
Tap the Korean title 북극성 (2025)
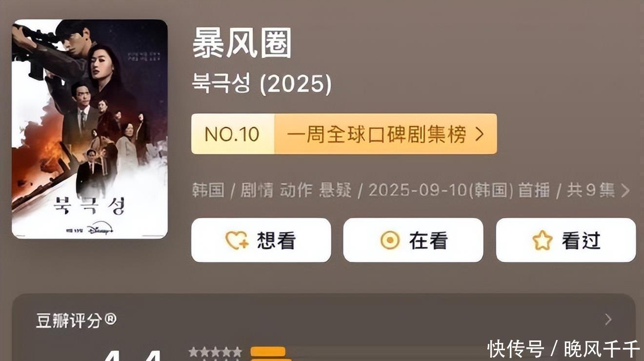[262, 84]
